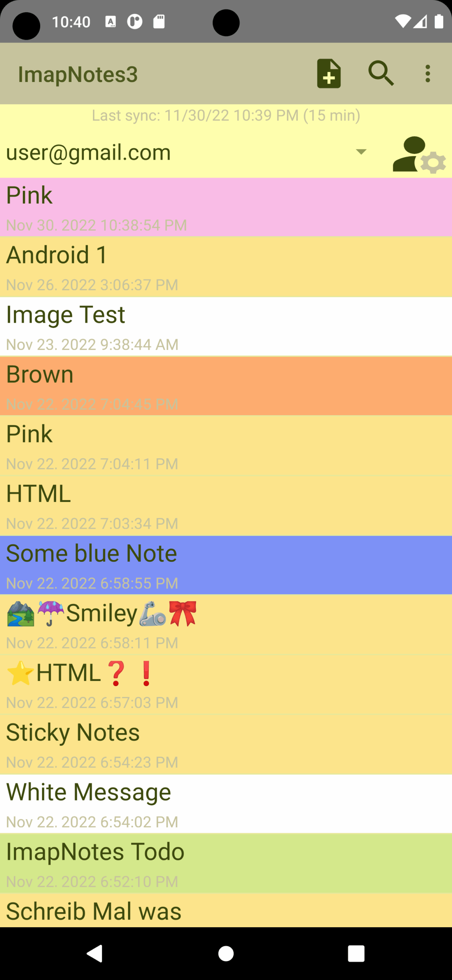This screenshot has width=452, height=980.
Task: Open the orange Brown note
Action: pyautogui.click(x=226, y=386)
